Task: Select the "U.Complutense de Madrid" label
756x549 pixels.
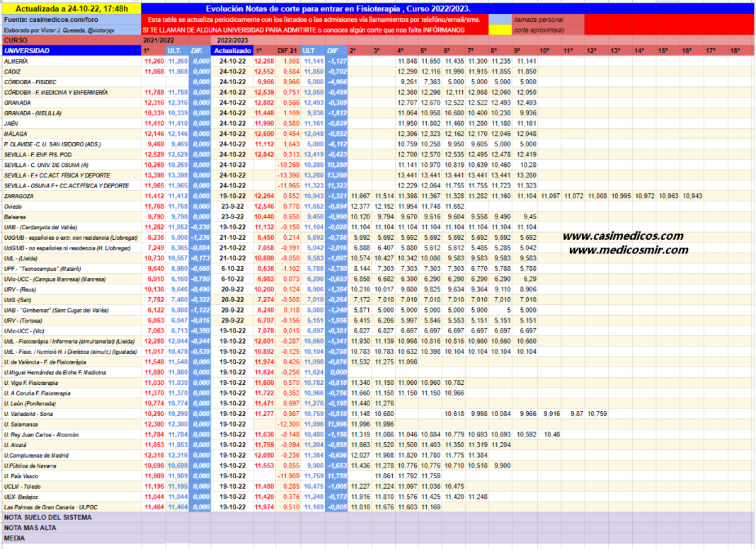Action: 36,456
